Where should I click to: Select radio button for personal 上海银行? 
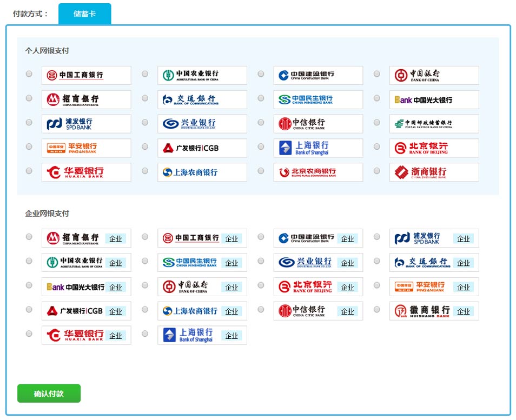click(261, 146)
